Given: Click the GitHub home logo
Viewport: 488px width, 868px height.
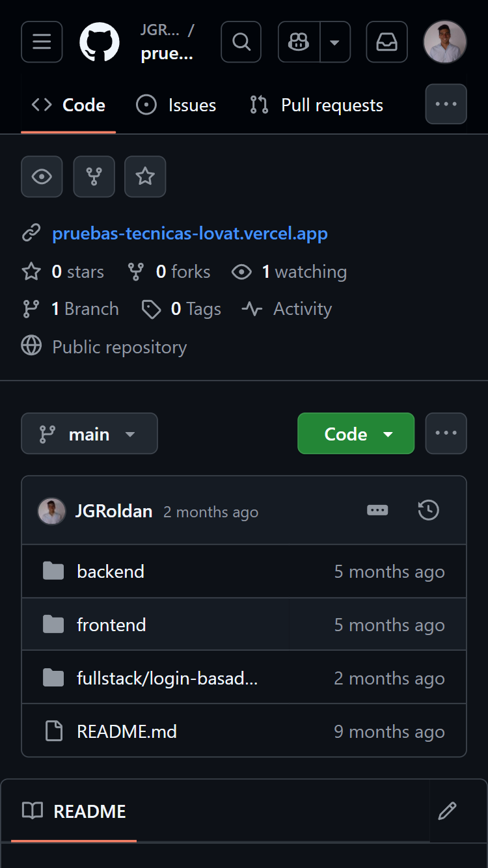Looking at the screenshot, I should point(99,42).
